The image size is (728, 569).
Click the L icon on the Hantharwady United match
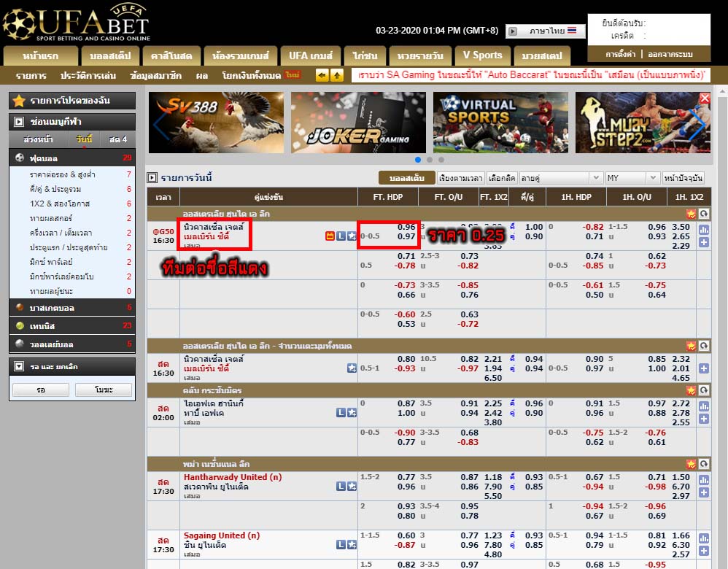point(341,487)
